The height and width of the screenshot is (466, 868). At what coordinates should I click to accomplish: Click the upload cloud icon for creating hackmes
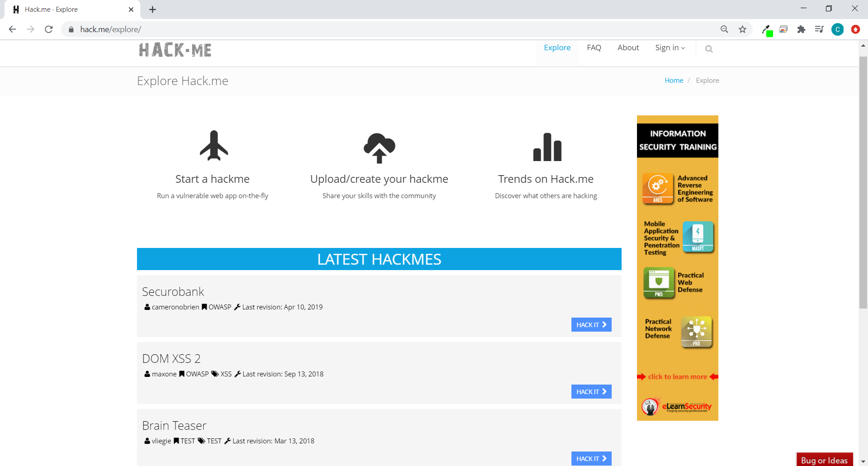379,148
